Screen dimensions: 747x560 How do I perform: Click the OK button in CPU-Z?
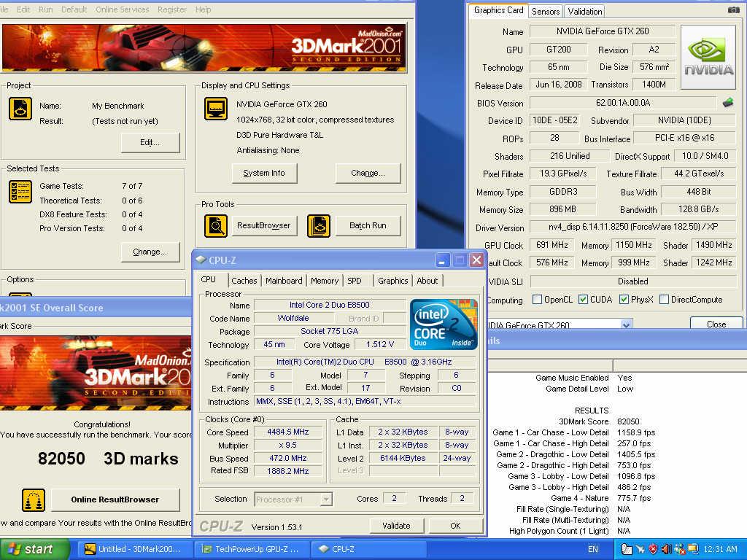[x=455, y=526]
